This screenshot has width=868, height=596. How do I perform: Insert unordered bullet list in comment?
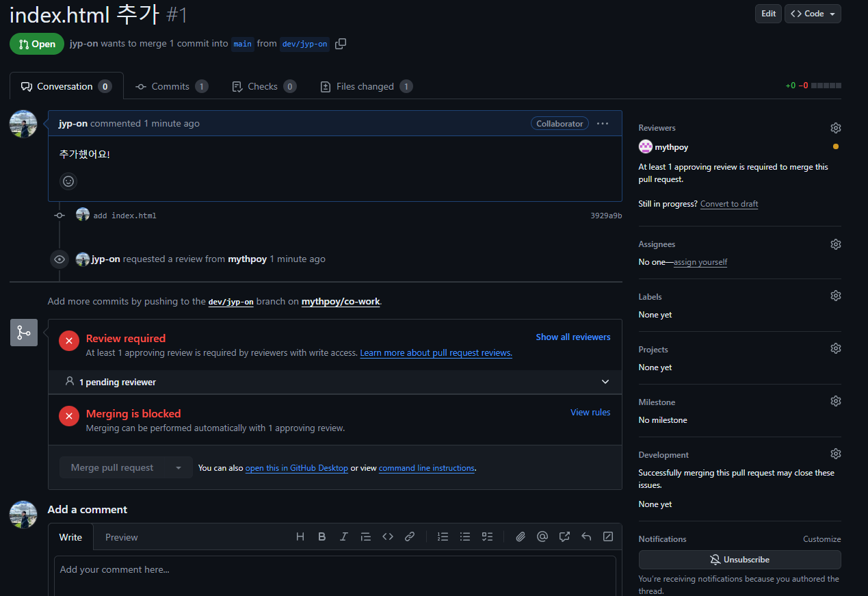point(465,537)
